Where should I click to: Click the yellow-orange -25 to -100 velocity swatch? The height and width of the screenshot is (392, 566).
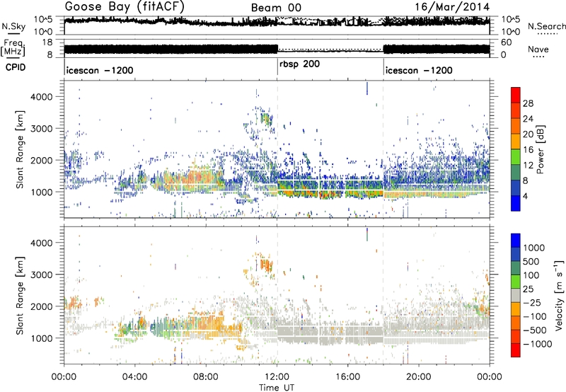coord(516,309)
